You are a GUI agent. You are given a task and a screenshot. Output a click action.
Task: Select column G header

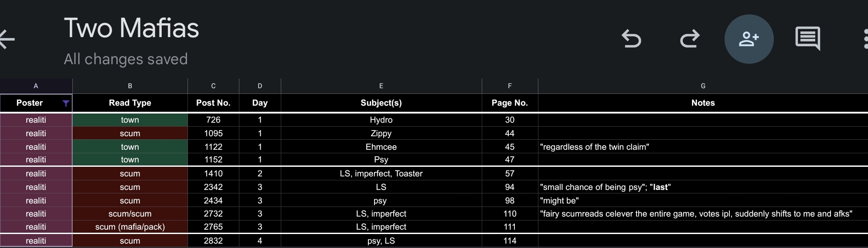pyautogui.click(x=703, y=86)
